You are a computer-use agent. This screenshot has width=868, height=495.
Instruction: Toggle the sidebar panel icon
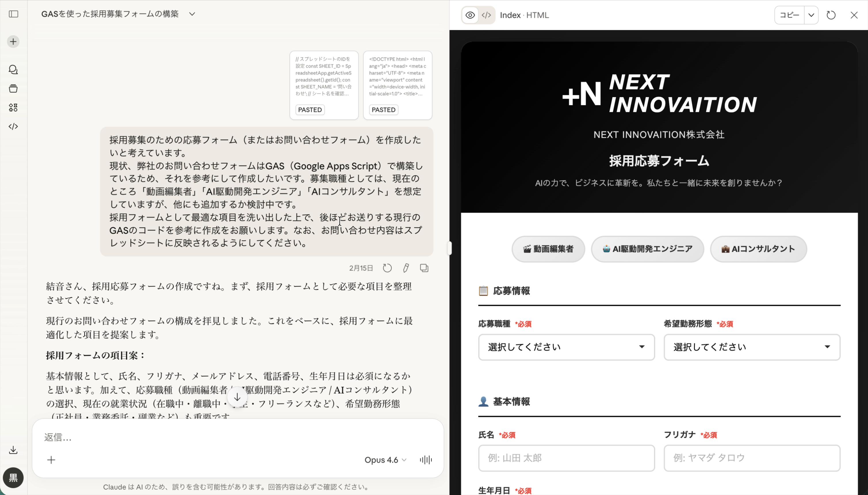(14, 14)
